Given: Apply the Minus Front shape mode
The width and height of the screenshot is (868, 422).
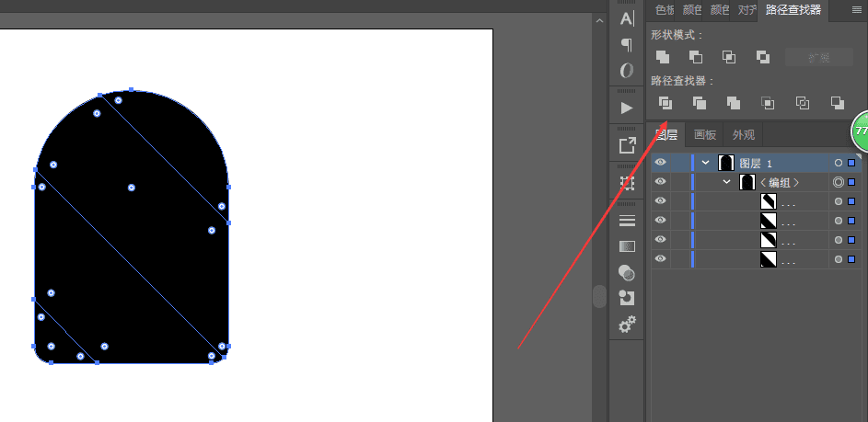Looking at the screenshot, I should [696, 56].
